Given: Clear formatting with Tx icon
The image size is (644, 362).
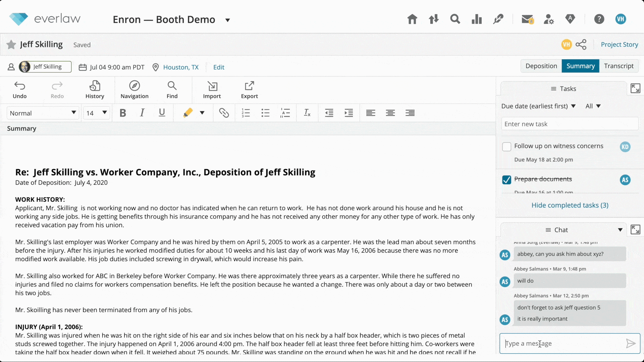Looking at the screenshot, I should click(x=307, y=113).
